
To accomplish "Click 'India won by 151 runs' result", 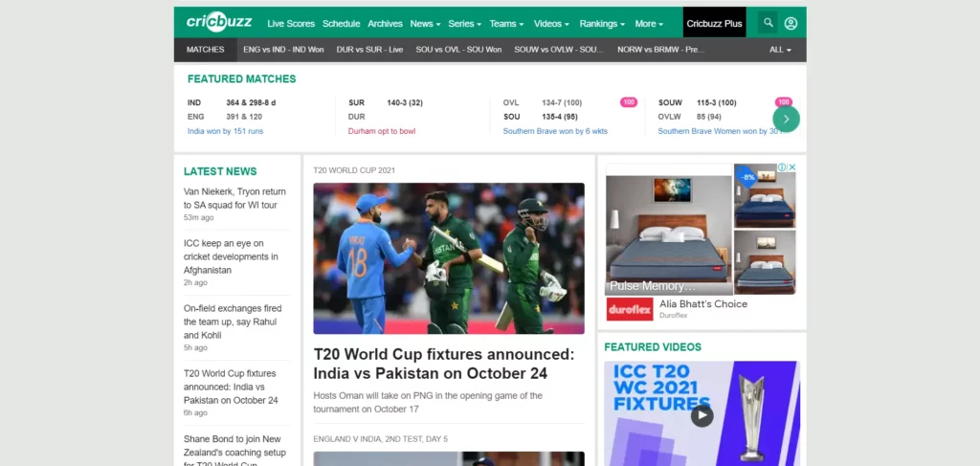I will (225, 131).
